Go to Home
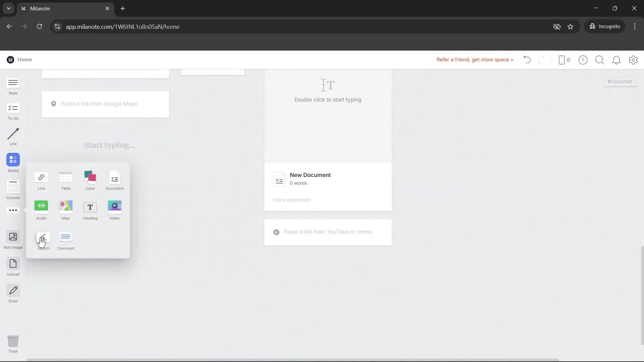Screen dimensions: 644x362 point(25,60)
